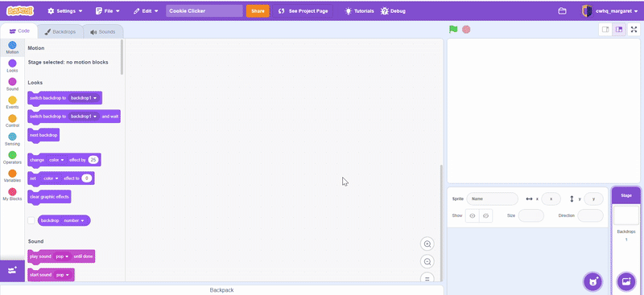Edit the Cookie Clicker project title

click(x=204, y=11)
